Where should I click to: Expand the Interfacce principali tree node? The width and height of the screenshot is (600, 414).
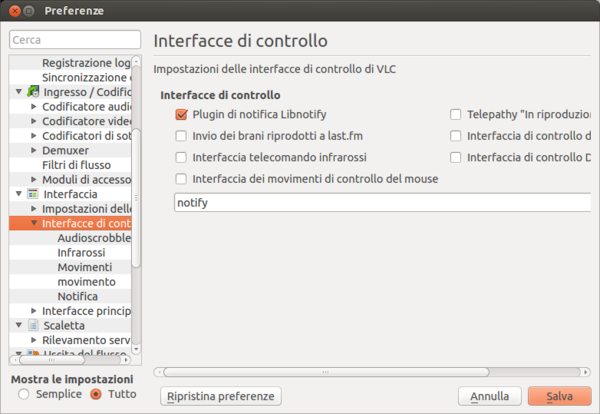pos(34,311)
